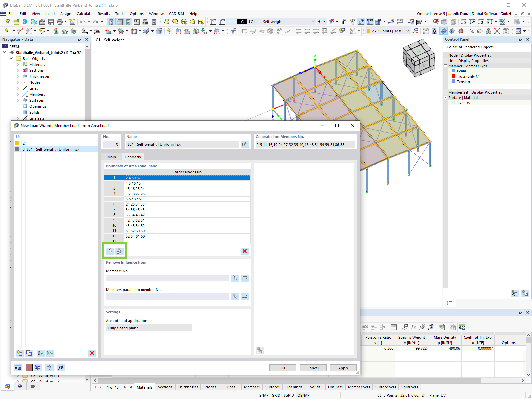Toggle OSNAP in the status bar

(x=303, y=395)
